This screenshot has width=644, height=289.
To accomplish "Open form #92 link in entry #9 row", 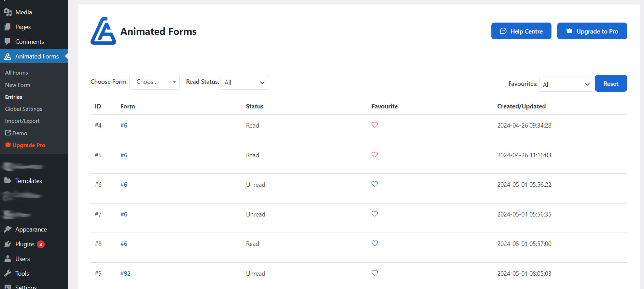I will click(x=125, y=274).
